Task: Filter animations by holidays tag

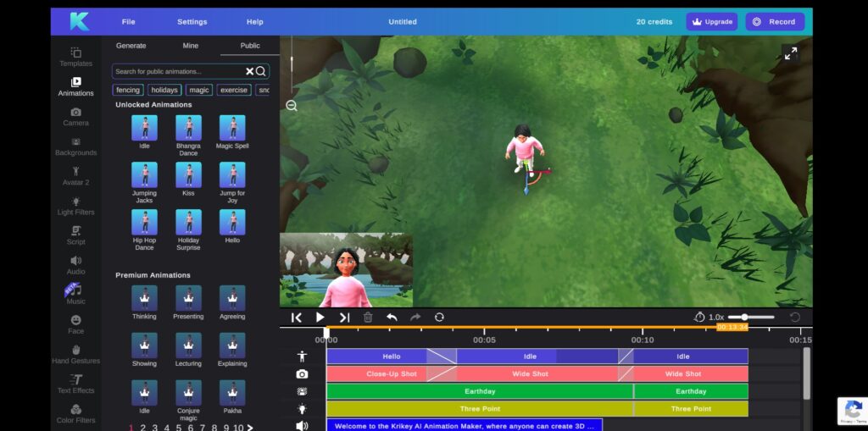Action: tap(164, 90)
